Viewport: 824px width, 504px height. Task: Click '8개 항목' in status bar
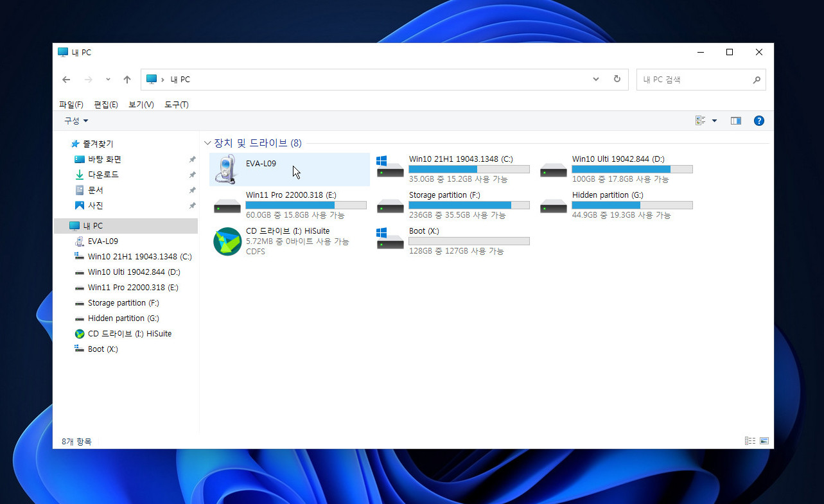point(76,442)
